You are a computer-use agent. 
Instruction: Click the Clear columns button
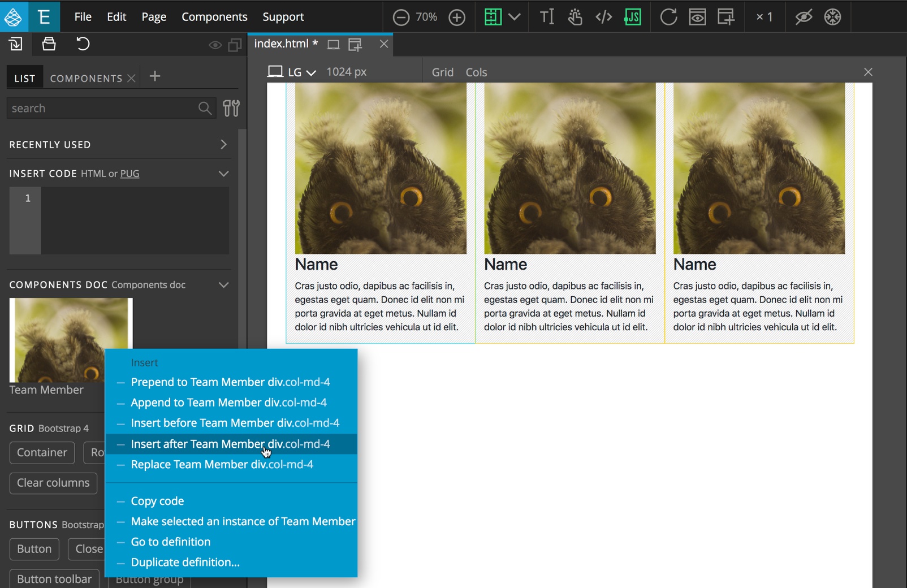click(53, 483)
